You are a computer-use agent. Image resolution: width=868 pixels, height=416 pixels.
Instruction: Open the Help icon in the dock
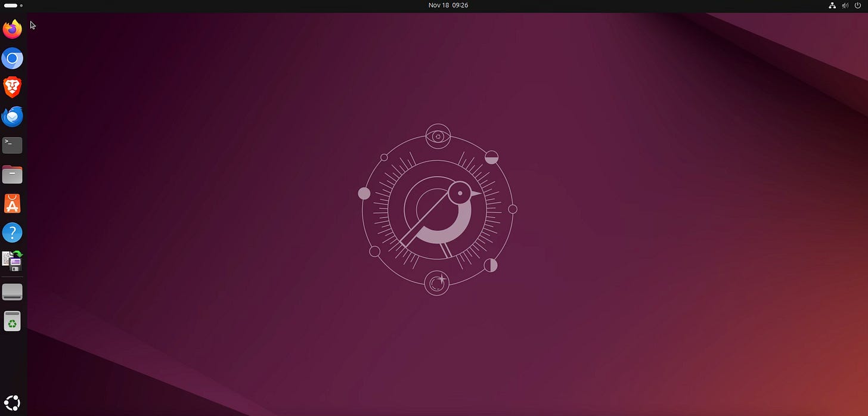(13, 232)
